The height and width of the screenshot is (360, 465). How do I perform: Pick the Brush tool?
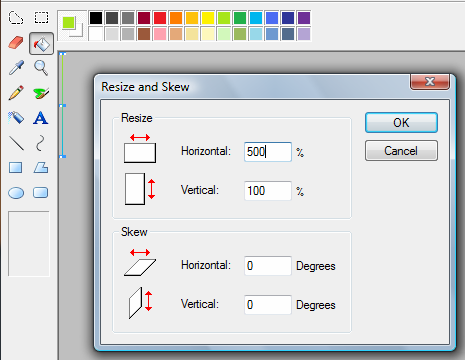[41, 93]
